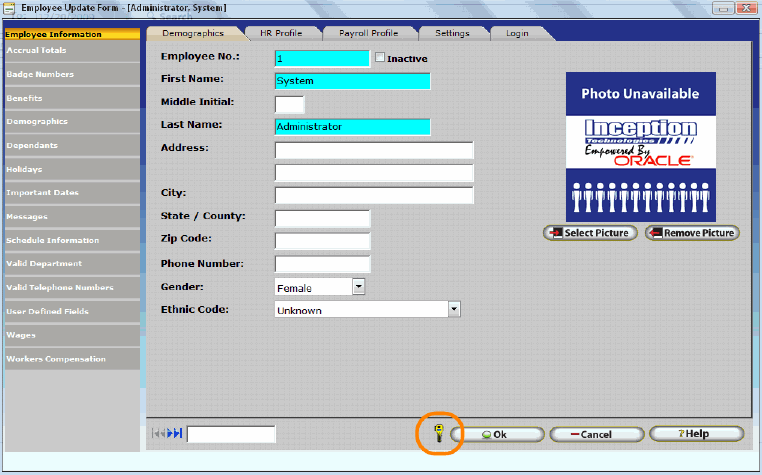Jump to the last employee record arrow
Screen dimensions: 762x475
178,434
